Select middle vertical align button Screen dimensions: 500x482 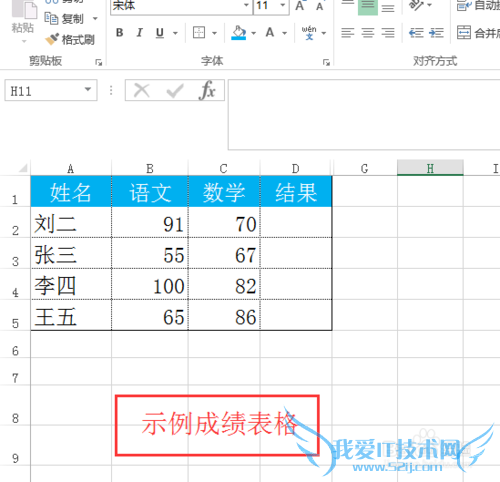coord(368,7)
